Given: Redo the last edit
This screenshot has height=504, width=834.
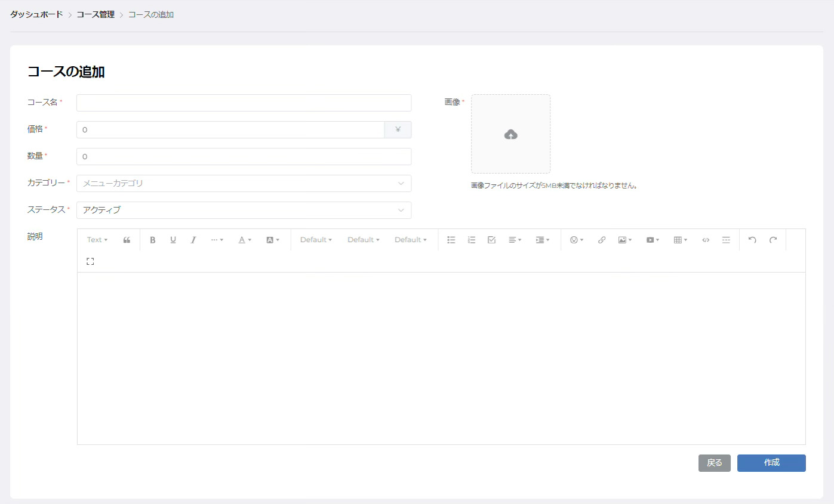Looking at the screenshot, I should point(773,240).
